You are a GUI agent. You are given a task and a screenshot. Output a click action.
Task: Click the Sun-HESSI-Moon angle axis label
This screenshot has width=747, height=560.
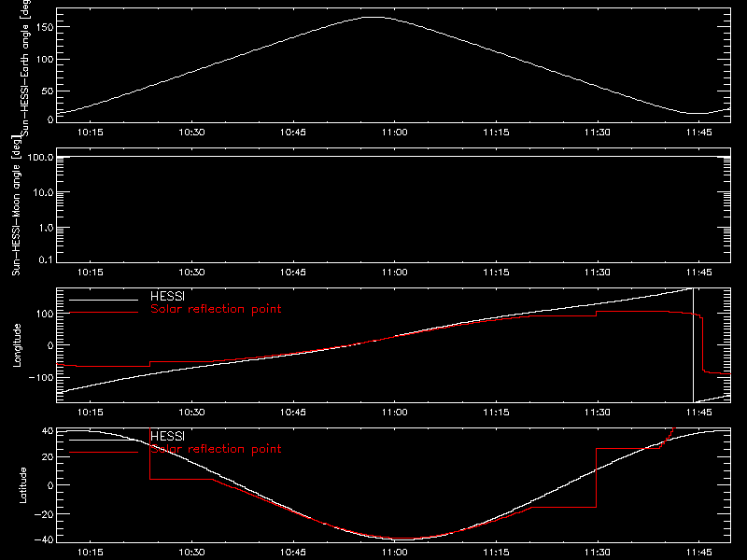(16, 205)
